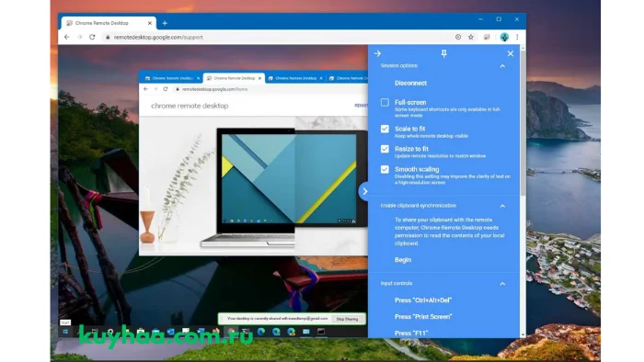Screen dimensions: 644x362
Task: Click the round chevron handle on panel edge
Action: tap(364, 191)
